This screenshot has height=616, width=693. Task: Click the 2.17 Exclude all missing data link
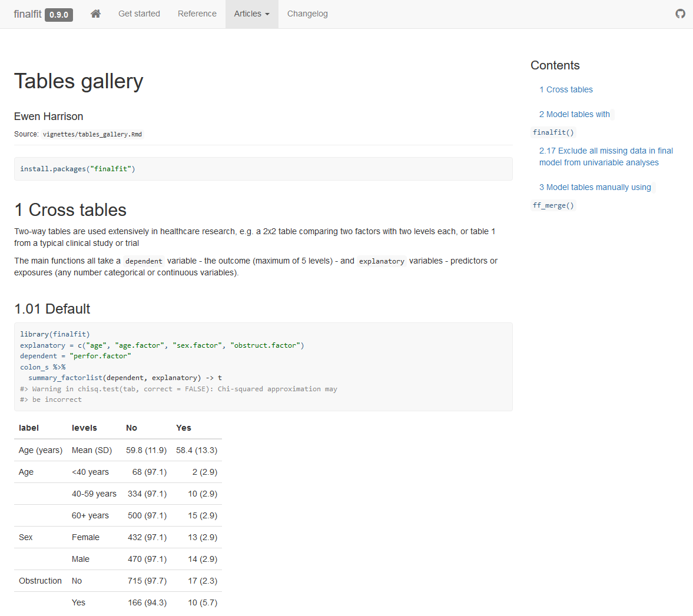pos(606,157)
